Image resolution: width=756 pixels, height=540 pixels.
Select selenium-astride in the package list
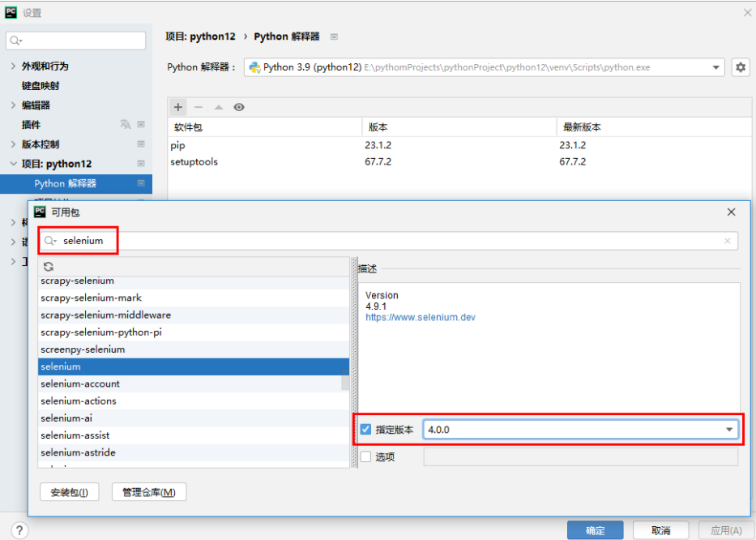click(x=194, y=452)
